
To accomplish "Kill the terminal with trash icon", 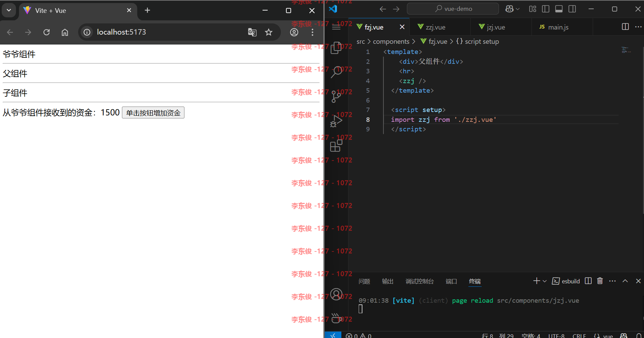I will point(600,281).
